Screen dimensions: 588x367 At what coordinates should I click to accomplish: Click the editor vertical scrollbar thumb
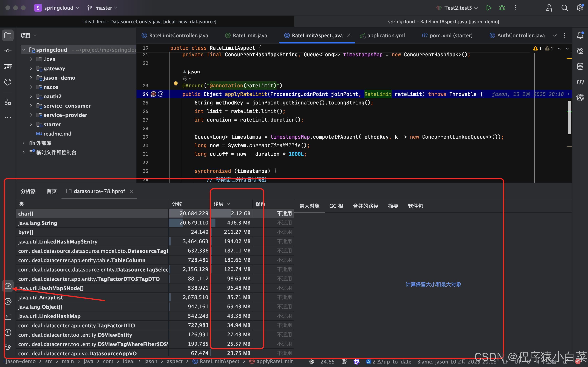click(x=569, y=117)
